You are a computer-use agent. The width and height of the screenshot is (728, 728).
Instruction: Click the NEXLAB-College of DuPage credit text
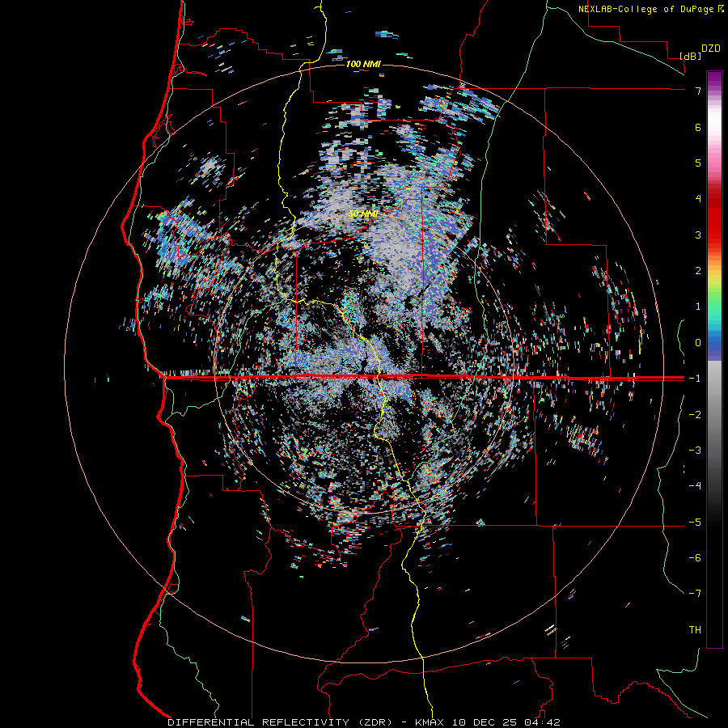click(x=648, y=9)
